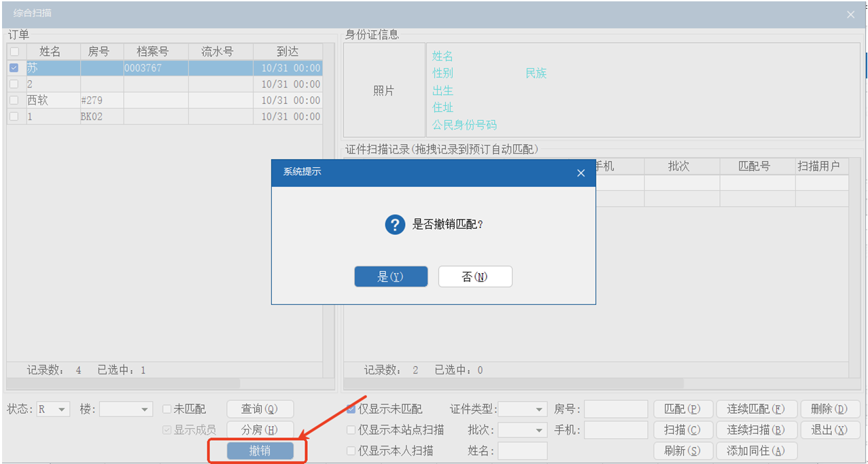Click the 到达 column header
Image resolution: width=868 pixels, height=464 pixels.
point(288,52)
